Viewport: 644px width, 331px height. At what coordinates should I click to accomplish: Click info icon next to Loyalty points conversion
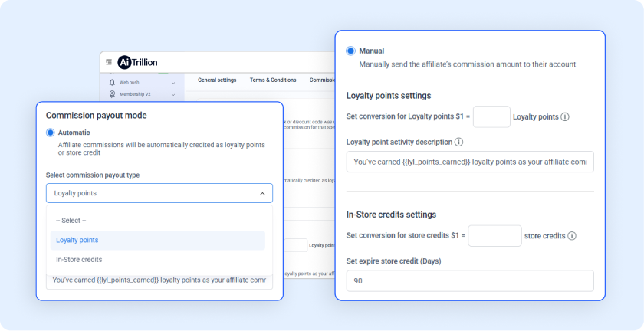coord(565,117)
